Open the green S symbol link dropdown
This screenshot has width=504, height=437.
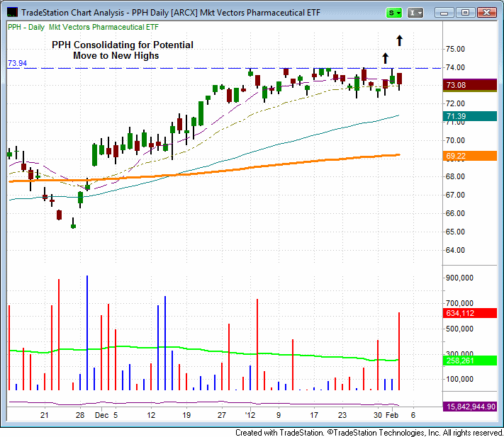point(393,13)
